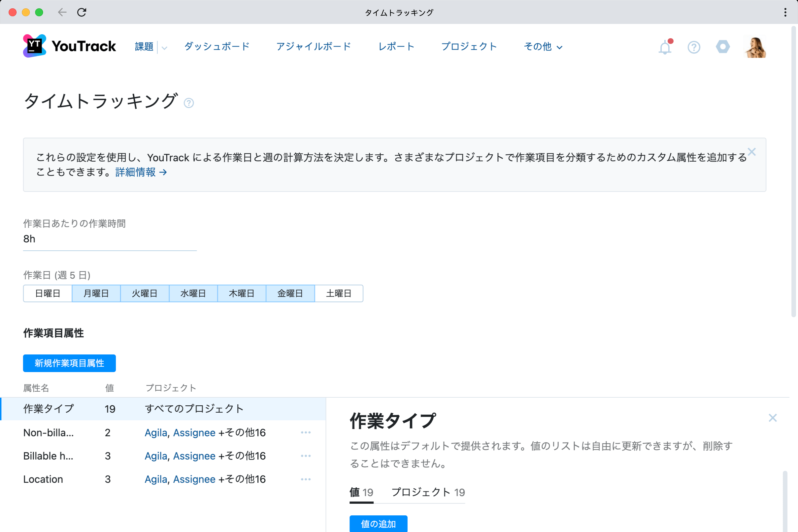798x532 pixels.
Task: Open the browser menu via the three-dot icon
Action: (785, 12)
